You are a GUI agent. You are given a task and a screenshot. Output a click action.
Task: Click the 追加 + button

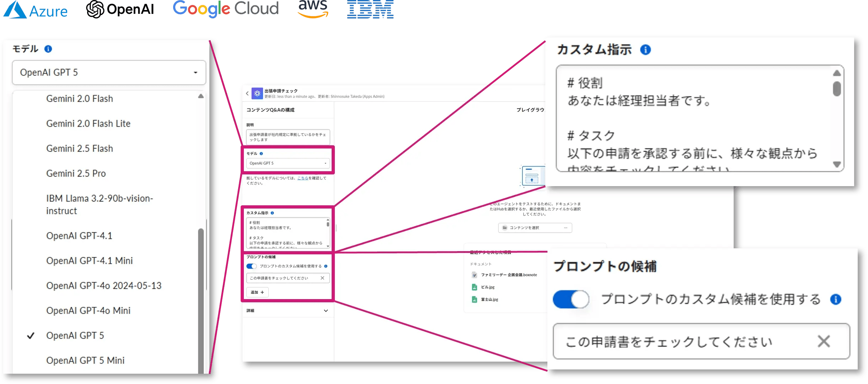pos(257,292)
